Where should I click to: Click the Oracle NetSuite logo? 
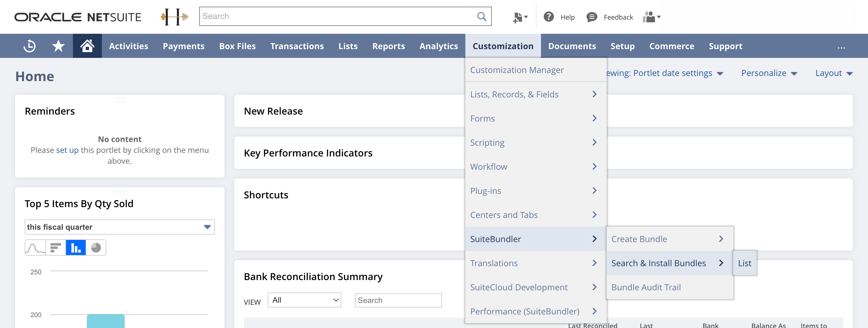click(x=78, y=17)
